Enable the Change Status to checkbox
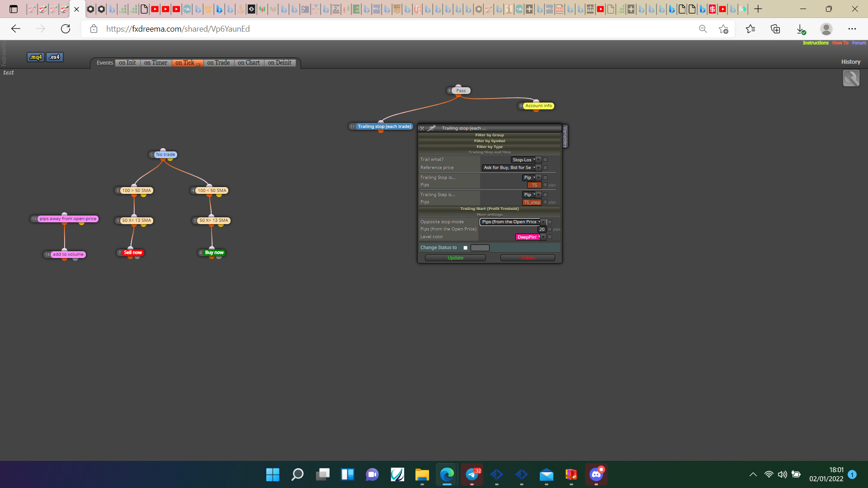868x488 pixels. pos(465,248)
